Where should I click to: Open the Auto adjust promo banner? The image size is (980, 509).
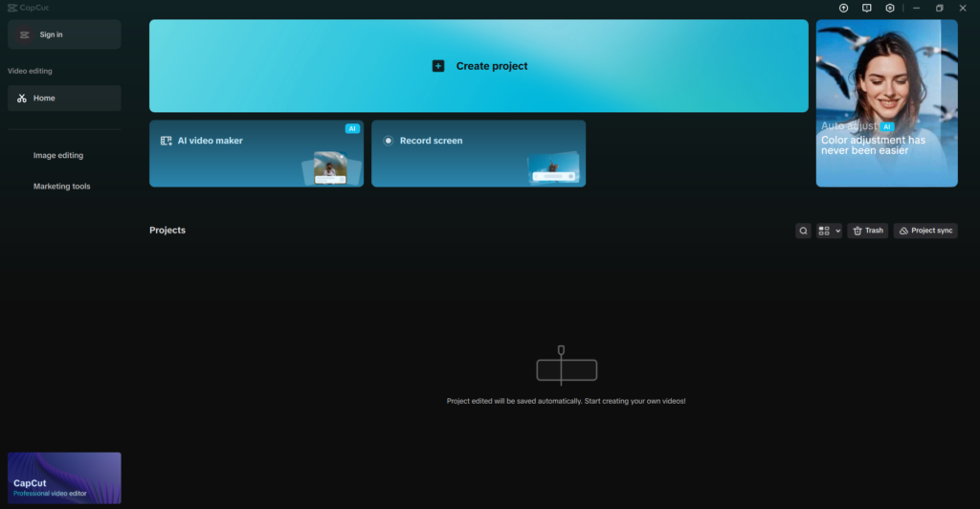886,103
